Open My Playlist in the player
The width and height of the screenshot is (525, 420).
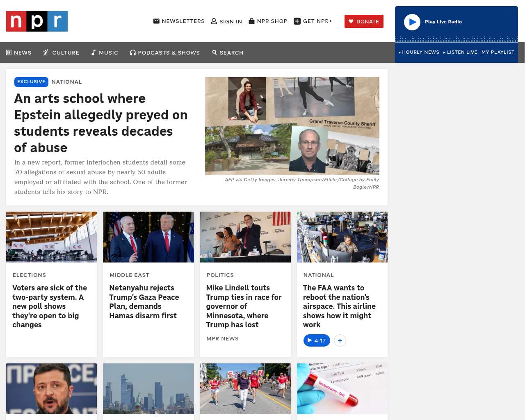(498, 52)
